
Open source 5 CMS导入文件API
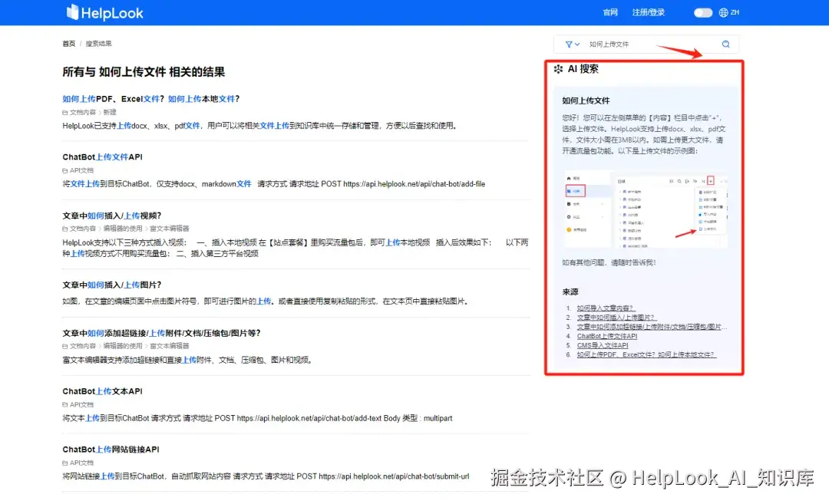603,345
